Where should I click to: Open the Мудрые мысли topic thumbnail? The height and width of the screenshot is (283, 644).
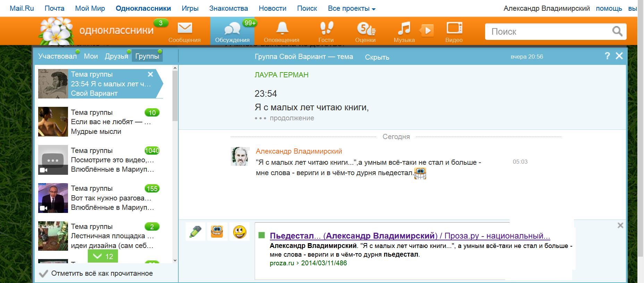[x=53, y=122]
